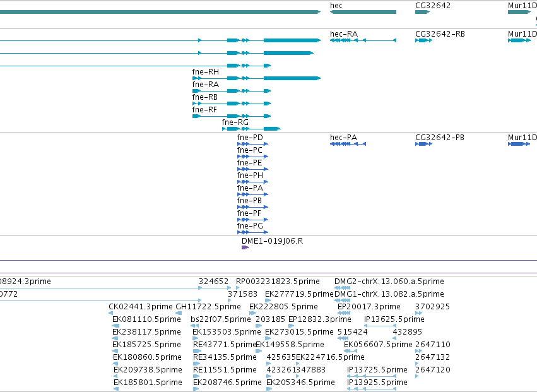Select the DMG2-chrX.13.060.a.5prime label
This screenshot has width=537, height=392.
pyautogui.click(x=389, y=282)
